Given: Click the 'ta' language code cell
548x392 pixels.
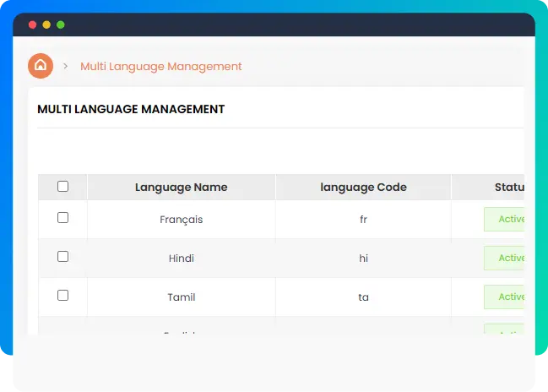Looking at the screenshot, I should point(363,297).
